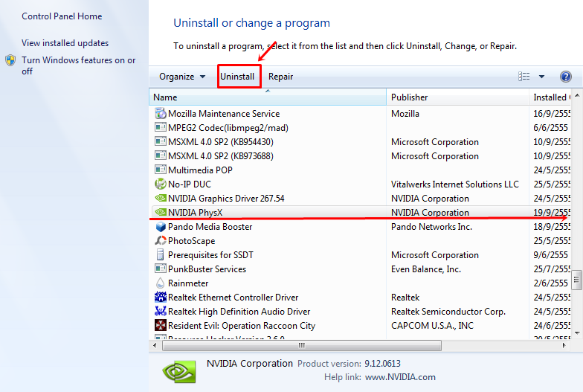Click the change view icon
583x392 pixels.
pos(524,77)
